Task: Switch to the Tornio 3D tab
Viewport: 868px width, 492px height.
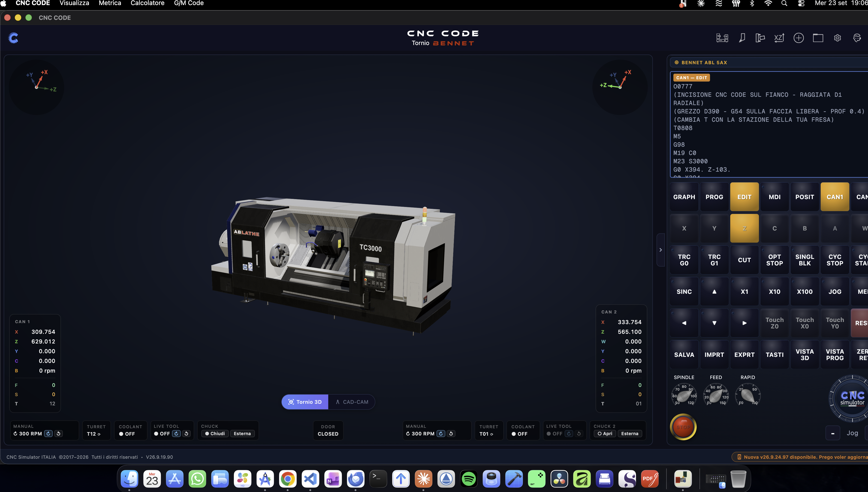Action: 305,402
